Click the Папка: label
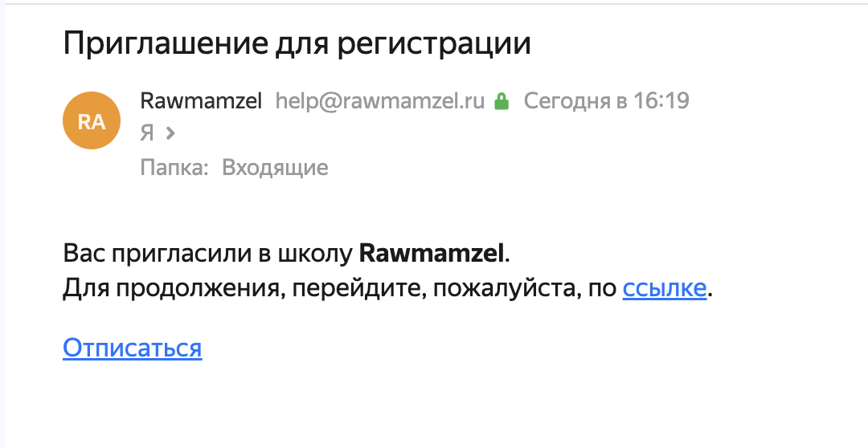868x448 pixels. (174, 168)
